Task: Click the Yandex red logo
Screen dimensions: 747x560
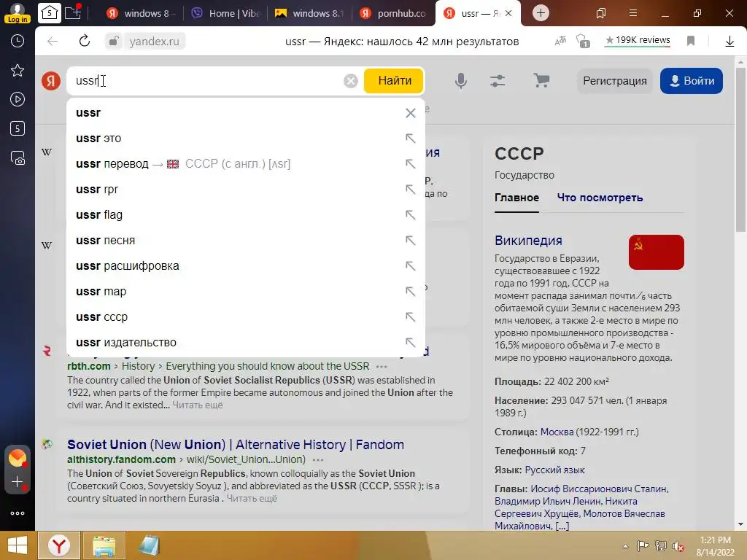Action: click(x=51, y=81)
